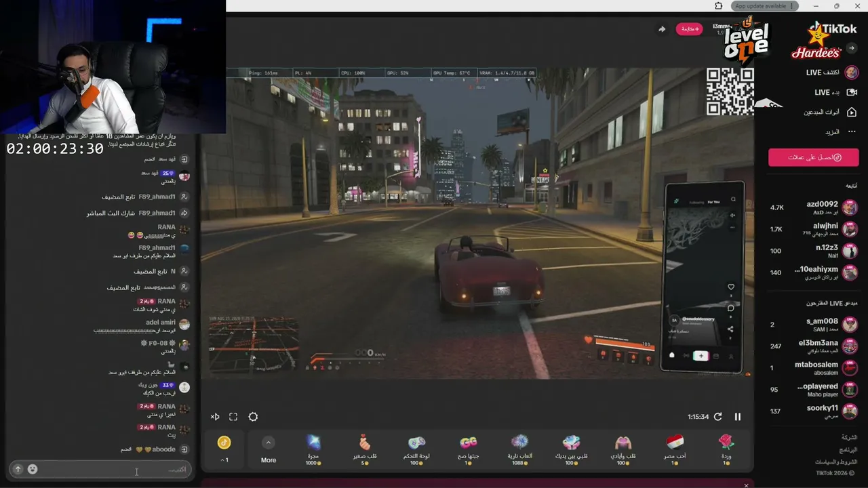Click soorky11's profile avatar

coord(850,411)
